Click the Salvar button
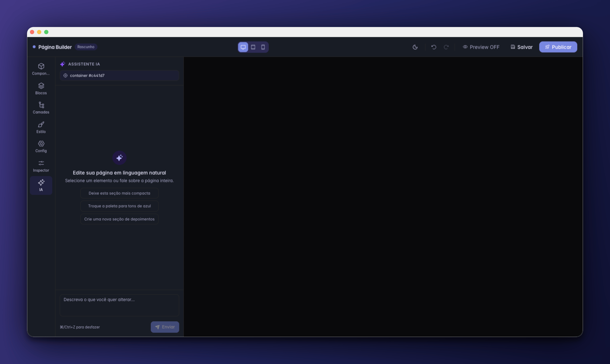This screenshot has width=610, height=364. click(x=522, y=47)
